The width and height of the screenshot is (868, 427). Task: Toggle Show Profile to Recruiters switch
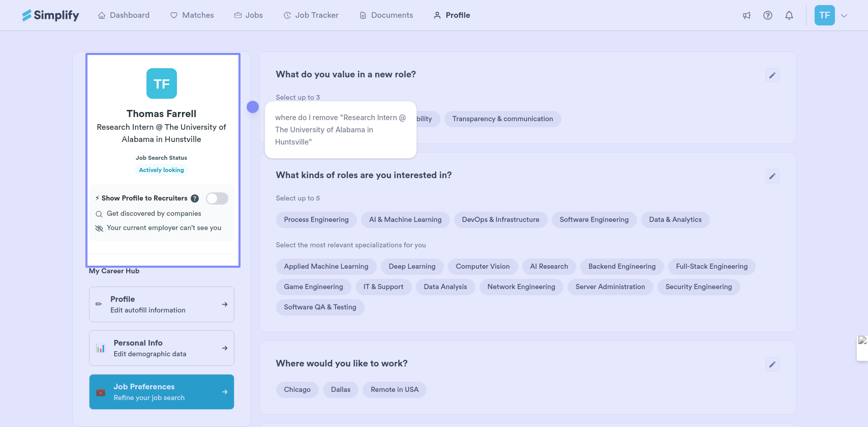point(217,198)
